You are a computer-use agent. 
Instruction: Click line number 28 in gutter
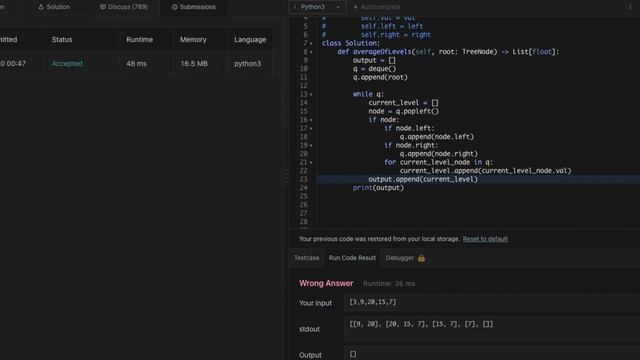tap(303, 222)
